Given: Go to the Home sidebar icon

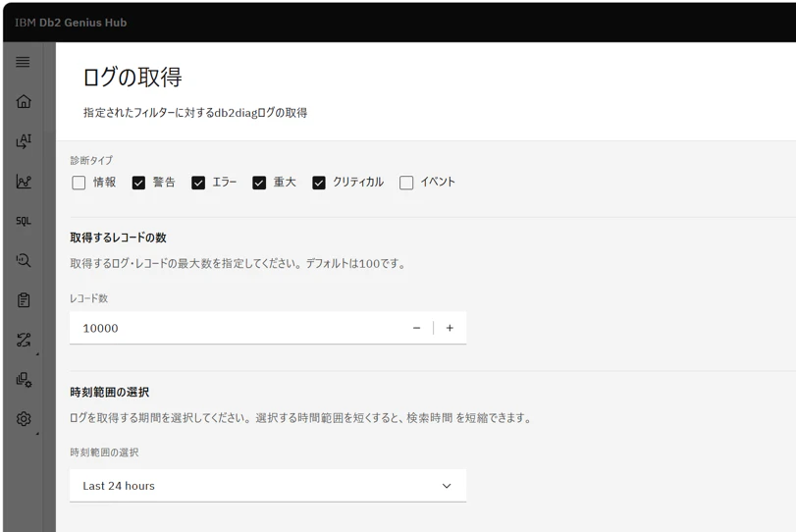Looking at the screenshot, I should pyautogui.click(x=24, y=101).
